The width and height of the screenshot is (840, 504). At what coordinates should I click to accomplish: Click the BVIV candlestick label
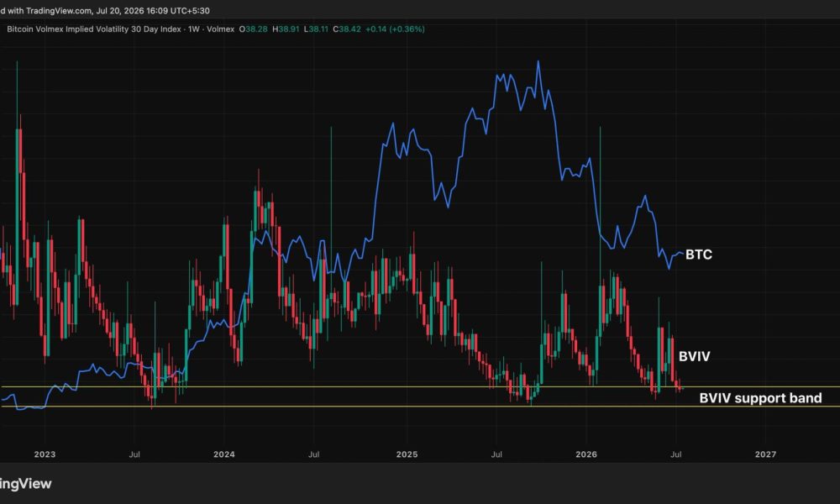tap(695, 356)
